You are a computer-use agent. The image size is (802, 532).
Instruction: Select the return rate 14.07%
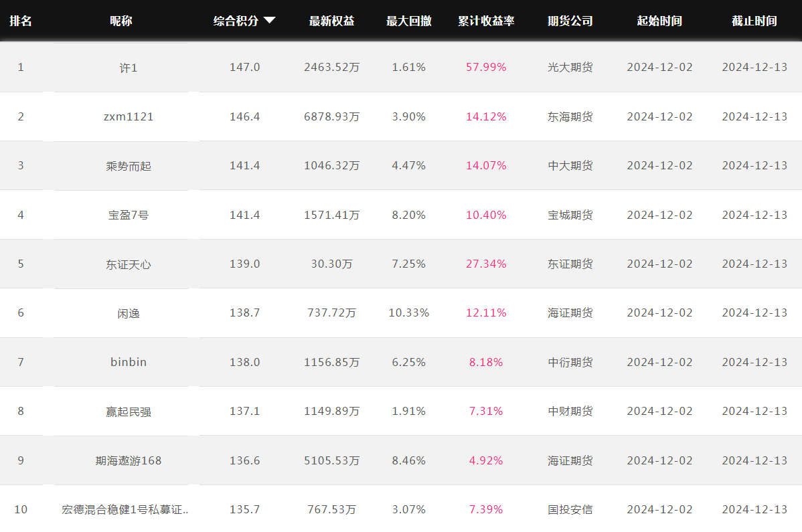pos(486,165)
